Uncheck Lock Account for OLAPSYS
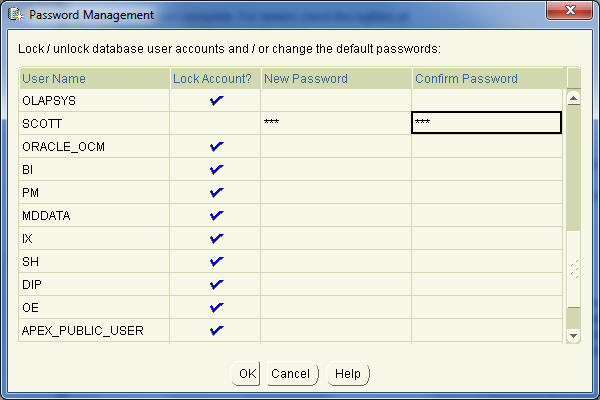Screen dimensions: 600x400 [x=216, y=101]
